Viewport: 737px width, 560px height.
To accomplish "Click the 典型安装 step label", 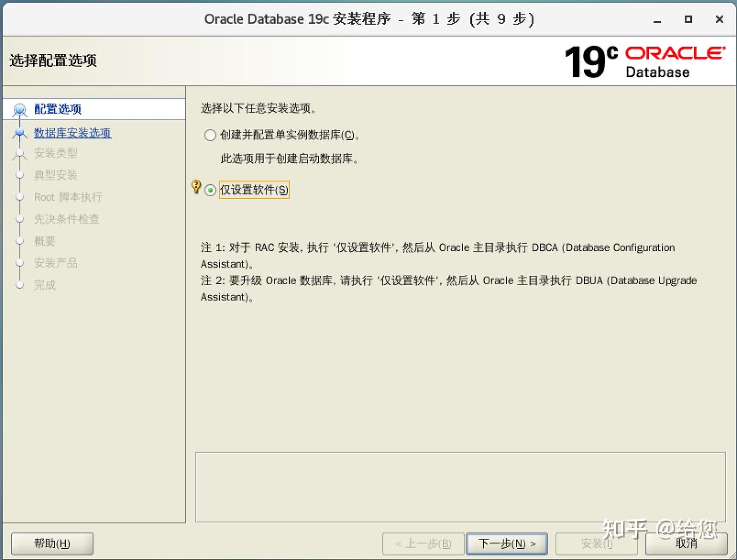I will click(x=55, y=175).
